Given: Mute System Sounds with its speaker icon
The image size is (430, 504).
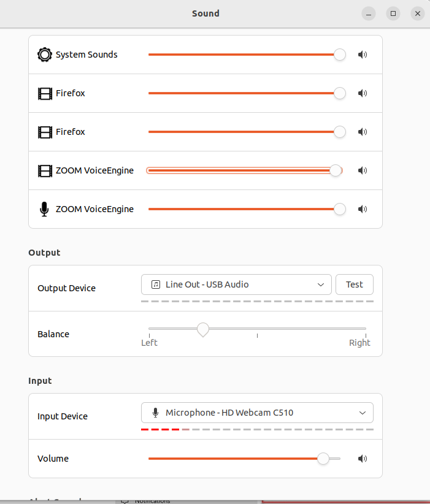Looking at the screenshot, I should click(363, 55).
